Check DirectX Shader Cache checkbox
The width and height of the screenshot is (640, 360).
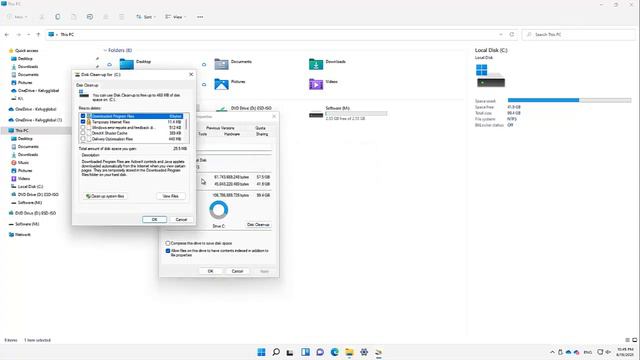click(83, 133)
